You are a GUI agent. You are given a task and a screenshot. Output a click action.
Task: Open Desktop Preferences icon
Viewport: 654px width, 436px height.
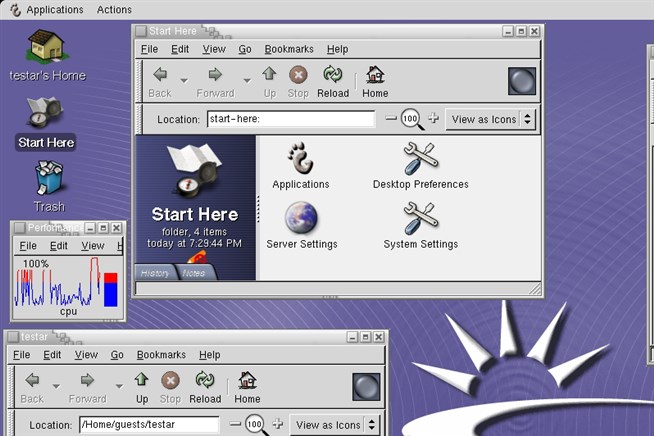[x=420, y=158]
